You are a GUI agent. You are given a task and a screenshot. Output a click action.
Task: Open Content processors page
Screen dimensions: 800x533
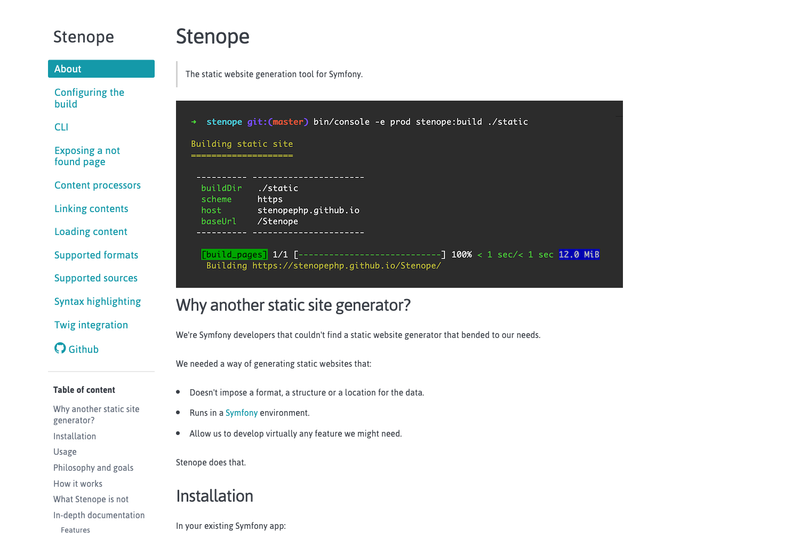pyautogui.click(x=97, y=185)
